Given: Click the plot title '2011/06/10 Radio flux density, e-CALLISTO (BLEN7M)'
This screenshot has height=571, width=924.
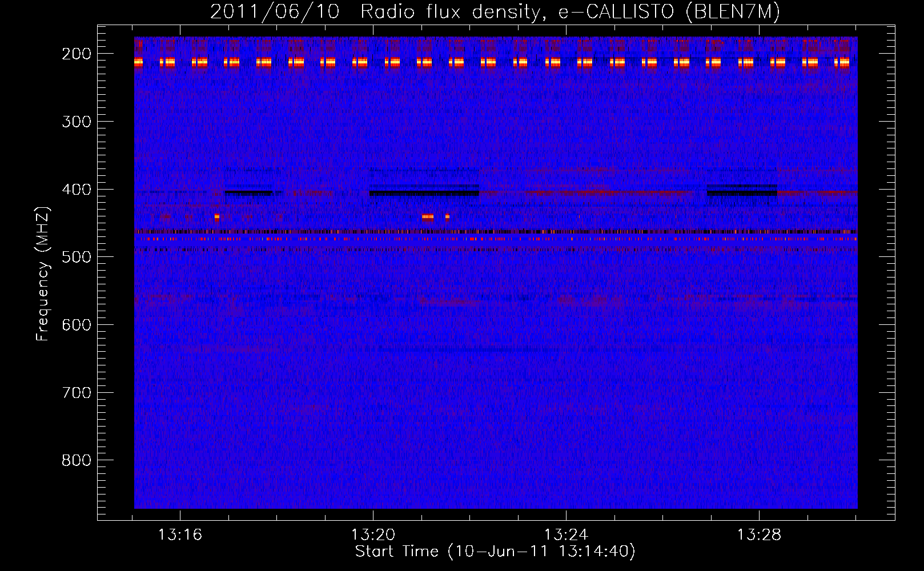Looking at the screenshot, I should tap(495, 11).
